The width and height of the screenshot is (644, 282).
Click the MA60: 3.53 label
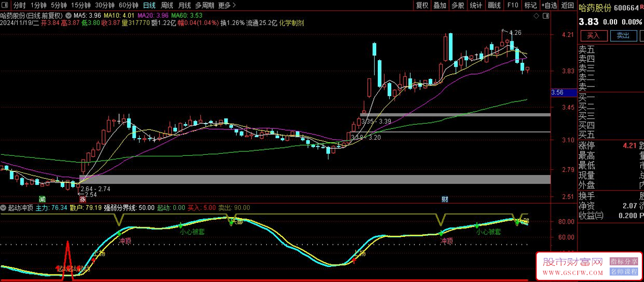point(187,16)
